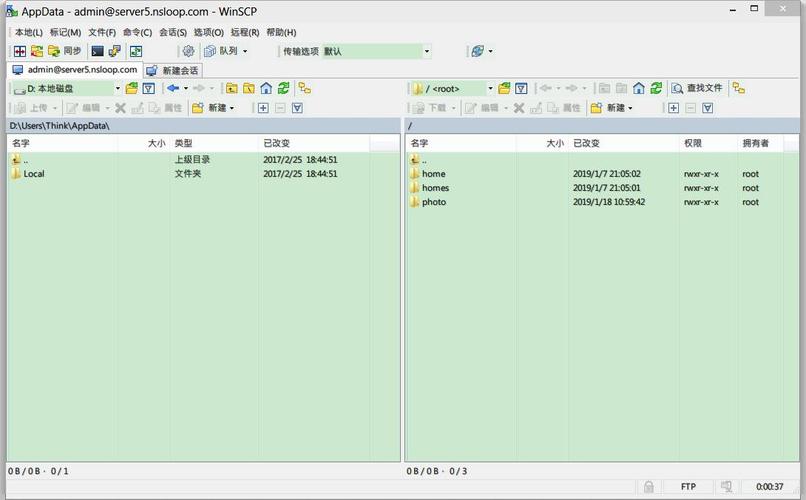806x500 pixels.
Task: Click remote panel directory tree icon
Action: pyautogui.click(x=739, y=88)
